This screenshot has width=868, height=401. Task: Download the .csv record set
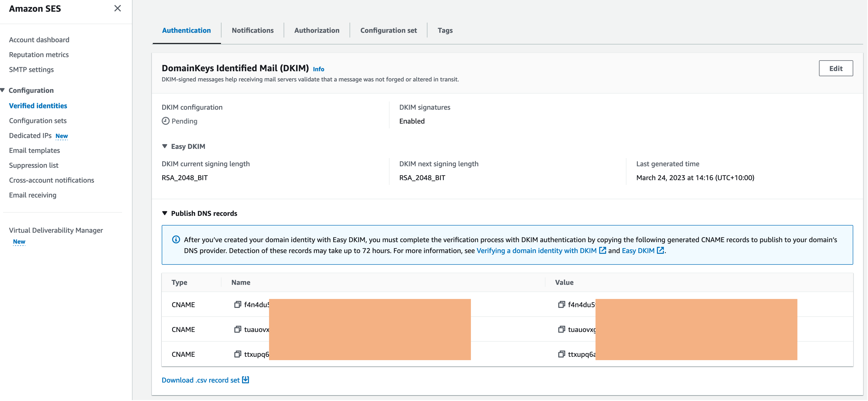click(x=205, y=380)
